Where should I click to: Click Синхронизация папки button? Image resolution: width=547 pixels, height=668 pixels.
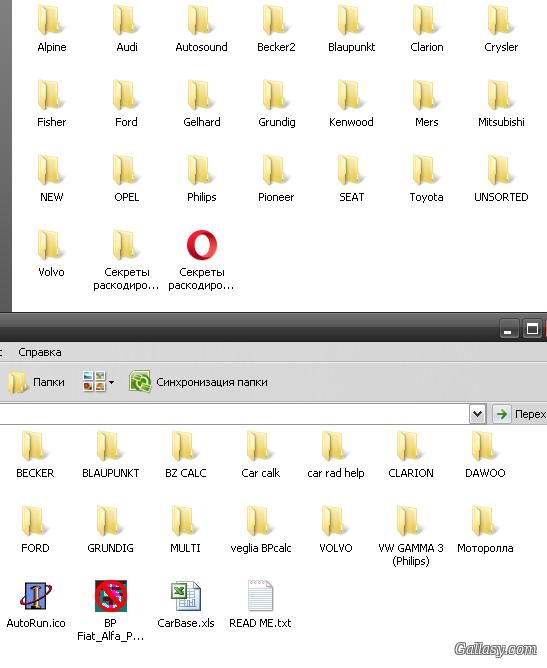pos(199,382)
